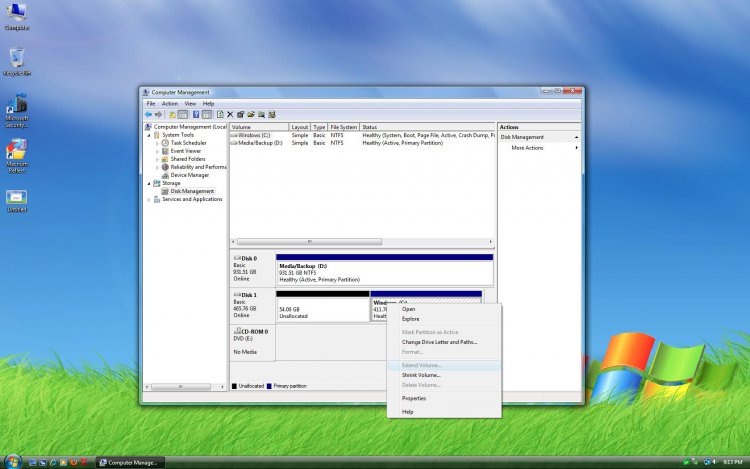Click the Back arrow in the toolbar

pyautogui.click(x=148, y=115)
